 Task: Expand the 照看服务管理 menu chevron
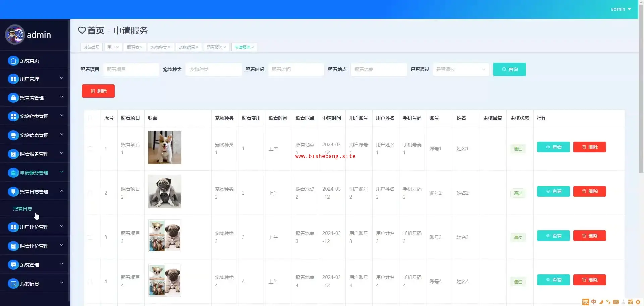click(62, 153)
